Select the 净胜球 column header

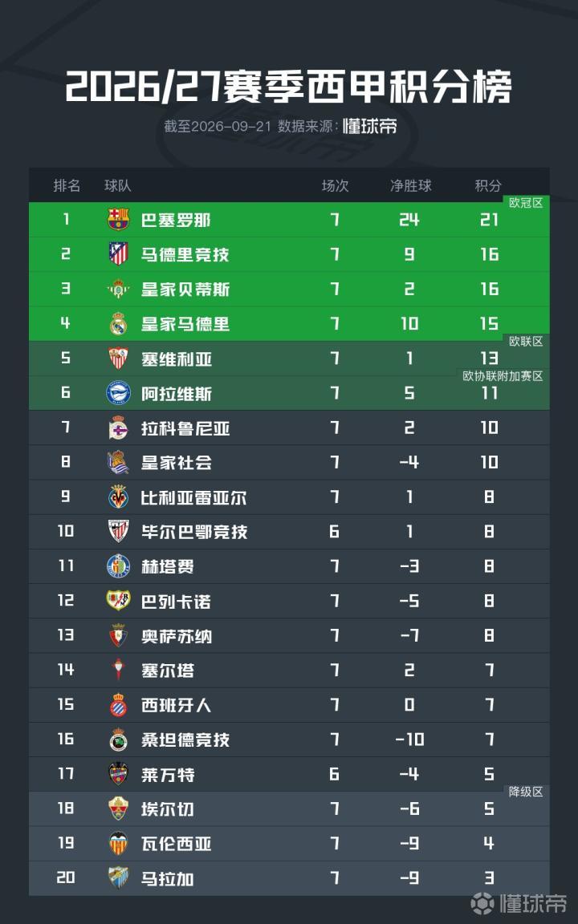pyautogui.click(x=410, y=185)
